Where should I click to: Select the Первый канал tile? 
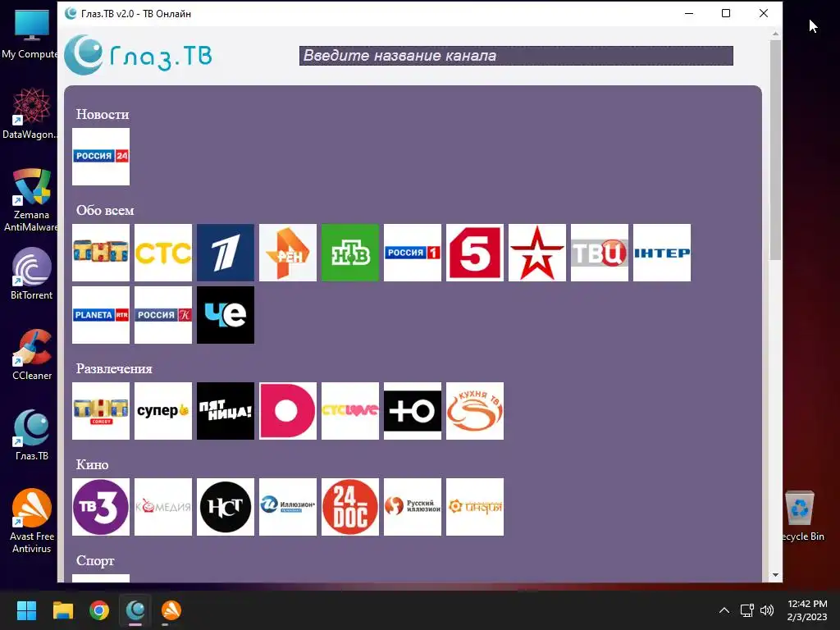[x=226, y=253]
